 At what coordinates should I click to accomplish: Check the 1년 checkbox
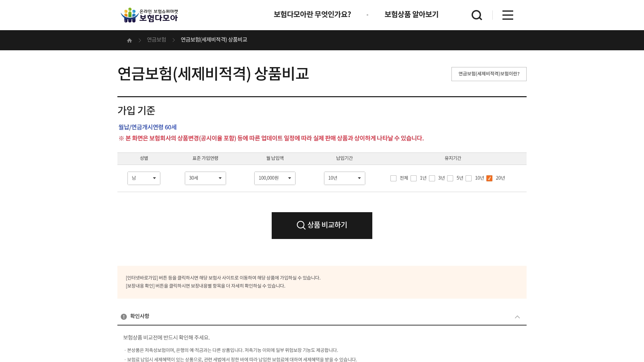point(414,178)
